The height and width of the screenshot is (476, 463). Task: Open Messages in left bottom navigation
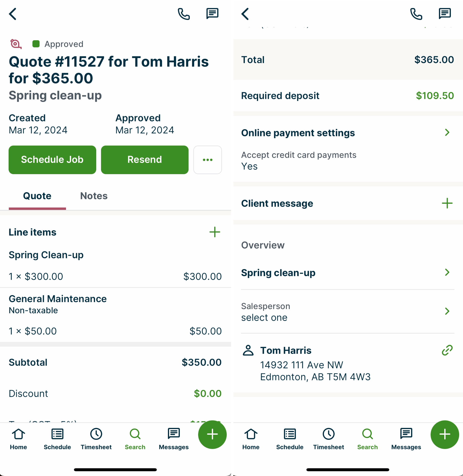click(174, 439)
